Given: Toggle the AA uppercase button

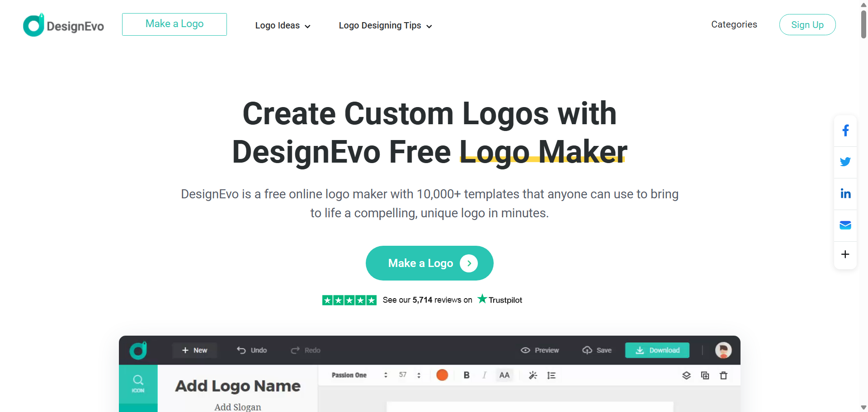Looking at the screenshot, I should [x=505, y=375].
